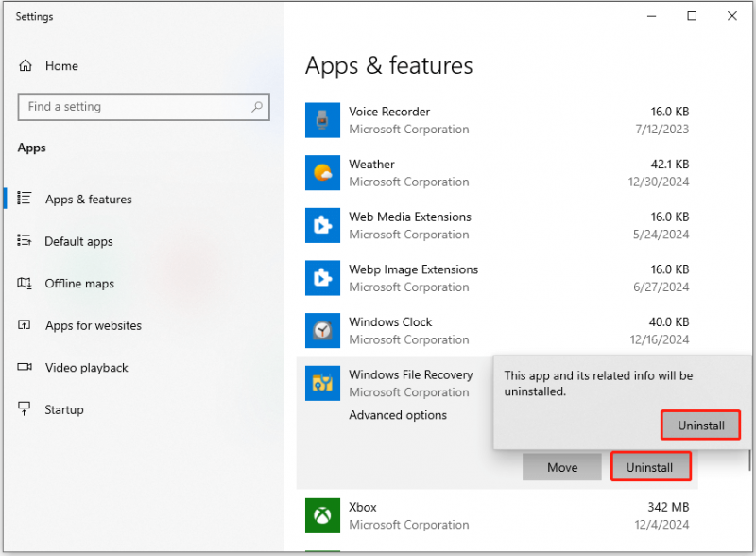Click the Windows File Recovery app icon
756x556 pixels.
coord(322,383)
